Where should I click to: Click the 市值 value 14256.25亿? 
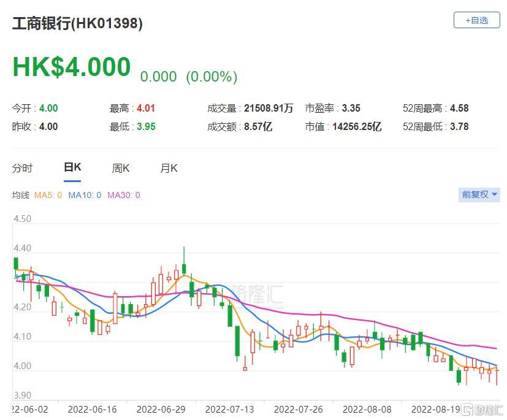coord(357,126)
